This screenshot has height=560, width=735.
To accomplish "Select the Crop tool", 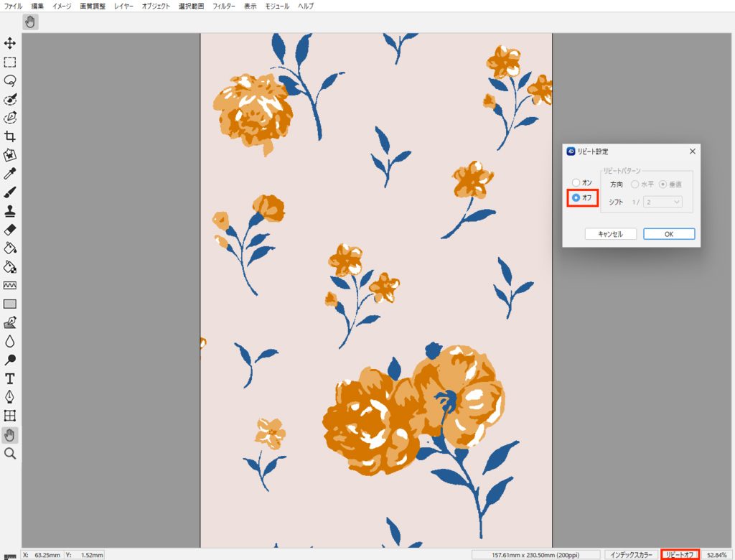I will 10,136.
